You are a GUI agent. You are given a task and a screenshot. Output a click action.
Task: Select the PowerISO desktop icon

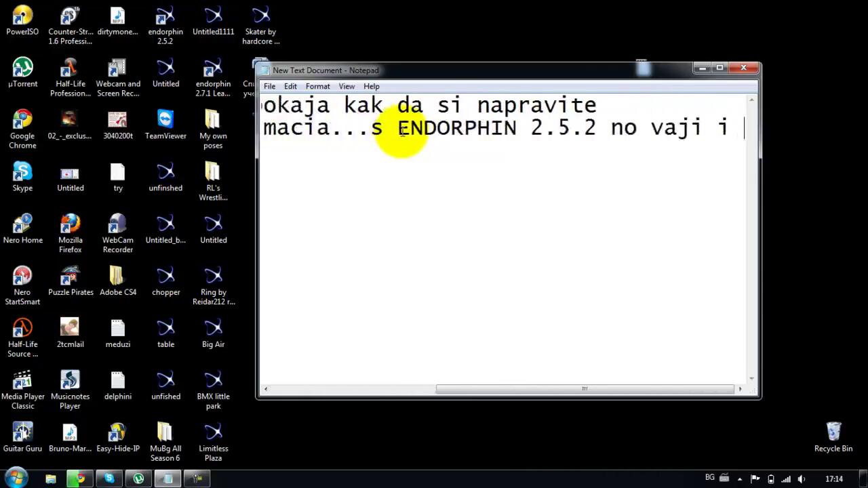pos(22,20)
